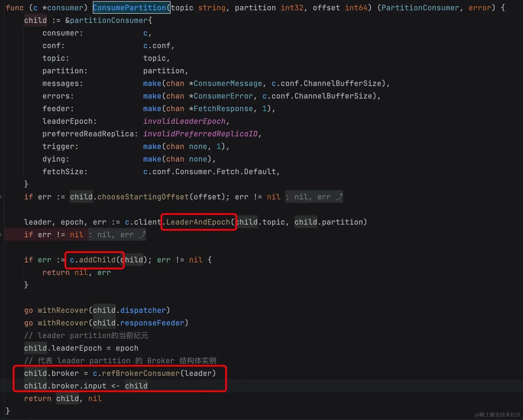Image resolution: width=523 pixels, height=420 pixels.
Task: Expand the gutter fold arrow beside 'if err != nil'
Action: point(1,235)
